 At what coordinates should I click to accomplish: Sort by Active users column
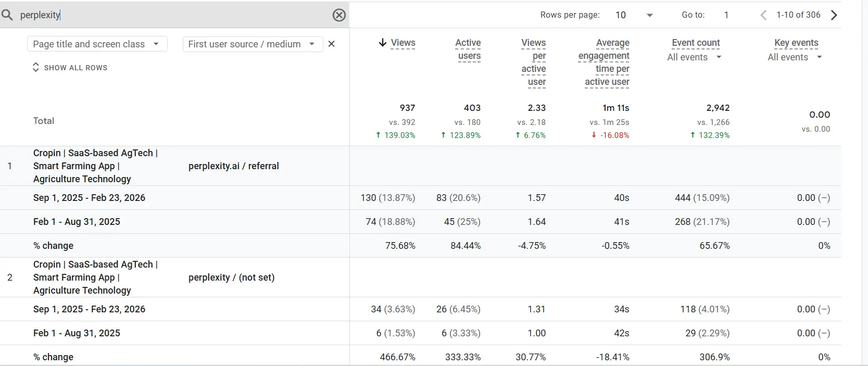pos(469,49)
